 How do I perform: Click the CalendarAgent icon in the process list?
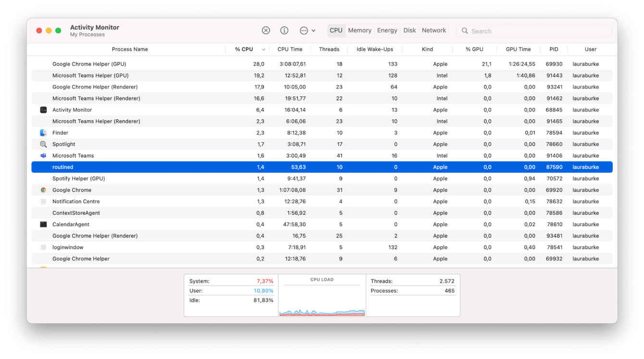[x=43, y=224]
